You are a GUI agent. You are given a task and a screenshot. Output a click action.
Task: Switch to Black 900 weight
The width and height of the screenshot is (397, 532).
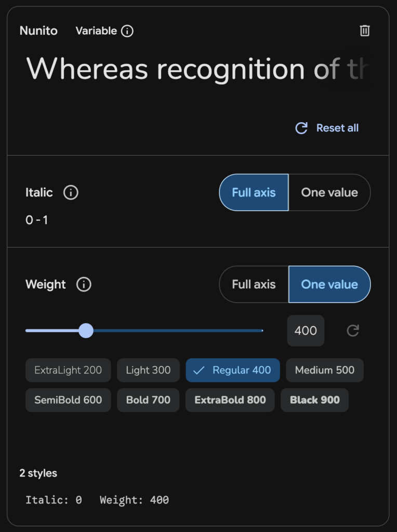(x=314, y=400)
